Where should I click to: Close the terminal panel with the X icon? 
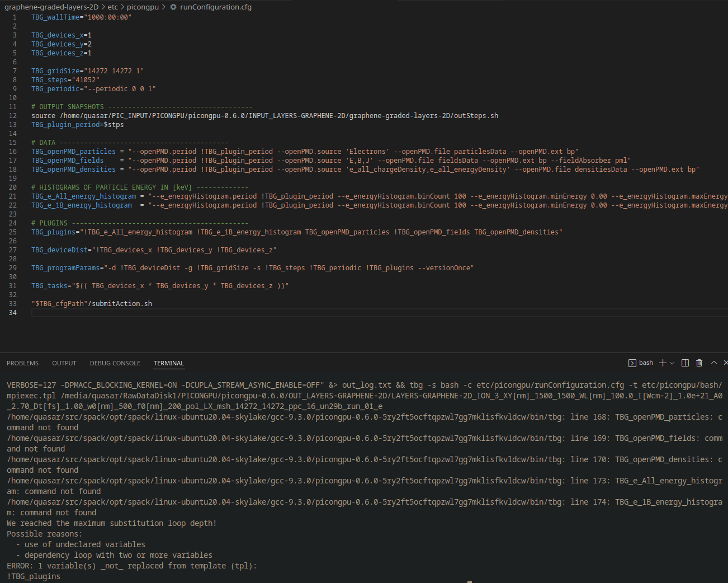point(725,363)
